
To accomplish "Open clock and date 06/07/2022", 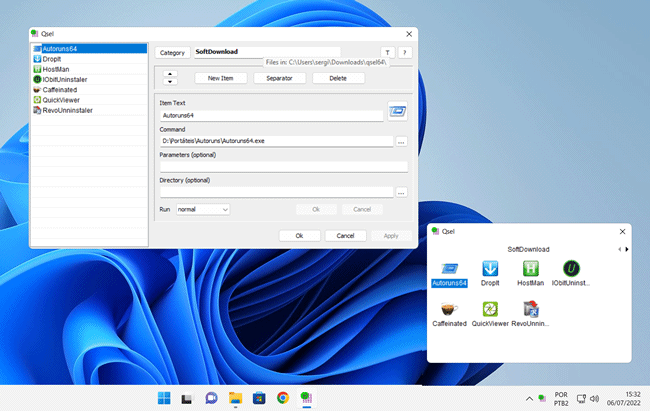I will [x=623, y=399].
